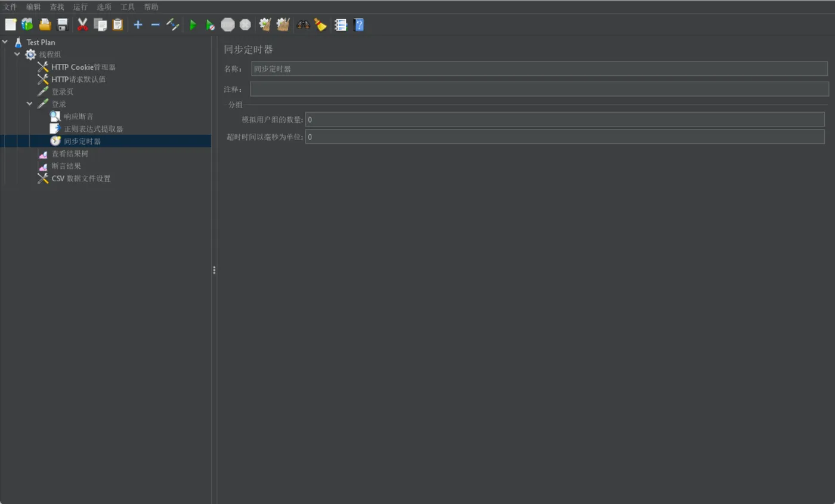Click the Toggle enable/disable toolbar icon
Image resolution: width=835 pixels, height=504 pixels.
coord(172,24)
